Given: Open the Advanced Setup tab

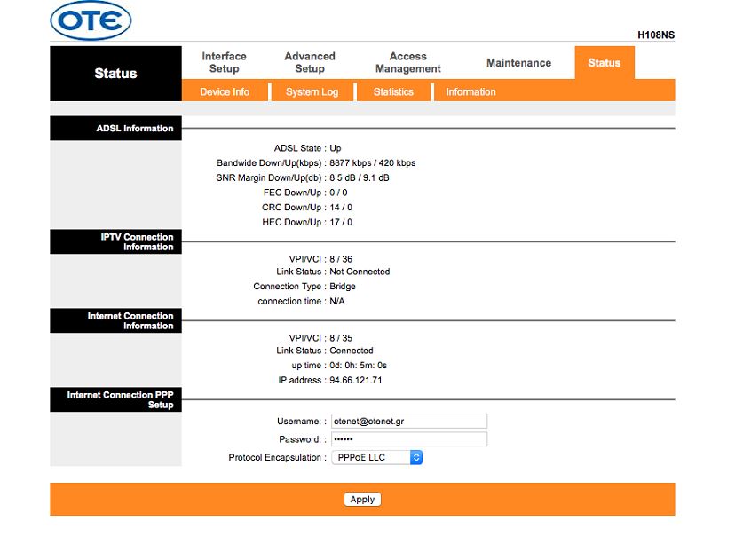Looking at the screenshot, I should pos(310,62).
